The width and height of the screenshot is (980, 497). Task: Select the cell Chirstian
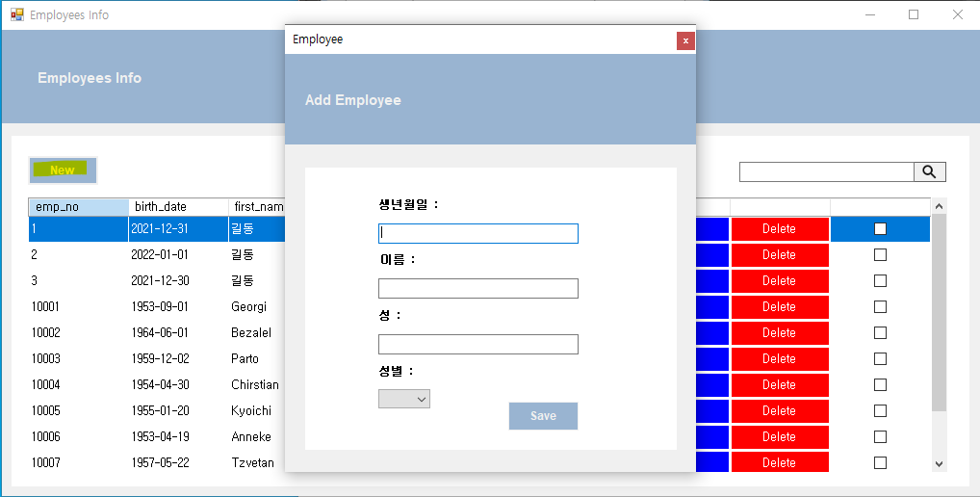point(255,384)
